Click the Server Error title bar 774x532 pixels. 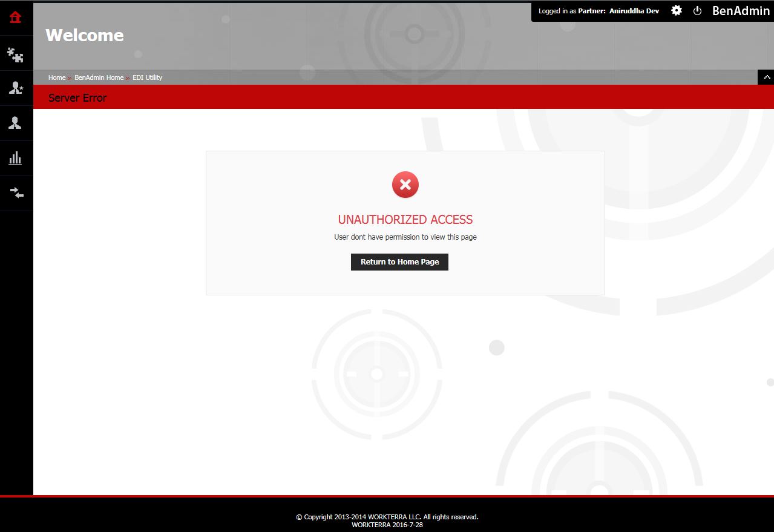click(x=77, y=97)
